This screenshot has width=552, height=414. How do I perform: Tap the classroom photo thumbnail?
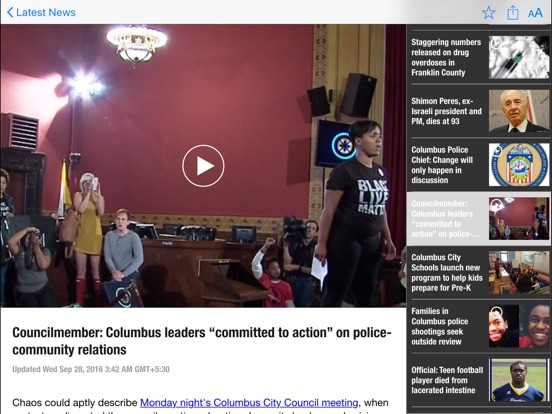coord(519,272)
